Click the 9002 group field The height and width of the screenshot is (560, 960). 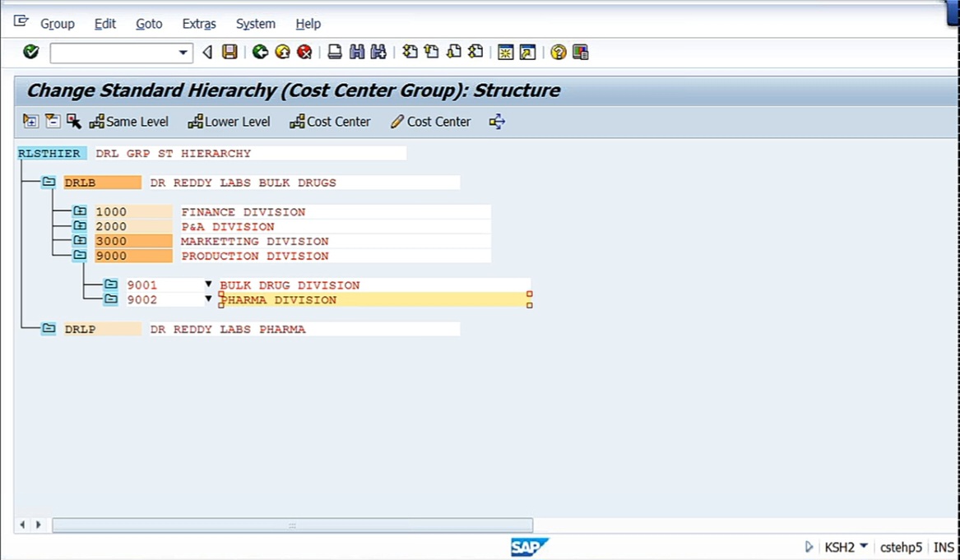click(165, 300)
